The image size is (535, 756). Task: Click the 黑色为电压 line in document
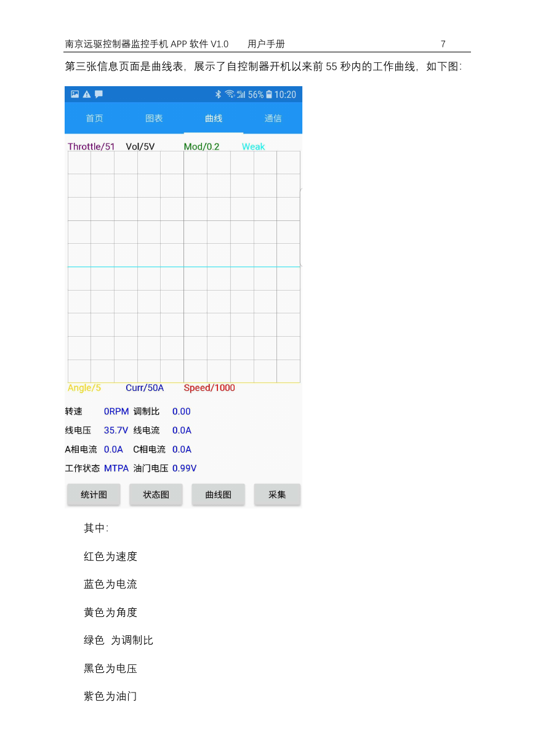click(111, 669)
